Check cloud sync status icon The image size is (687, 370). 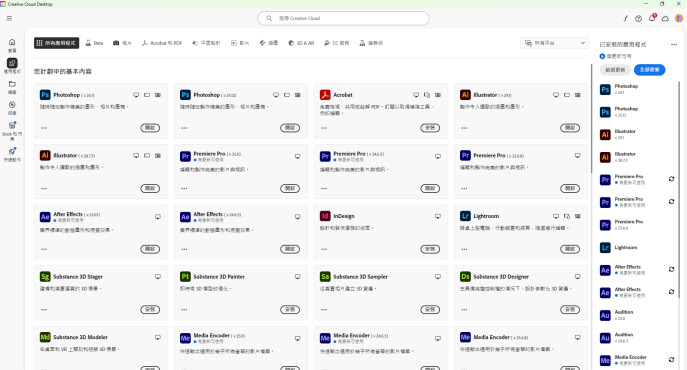tap(665, 18)
